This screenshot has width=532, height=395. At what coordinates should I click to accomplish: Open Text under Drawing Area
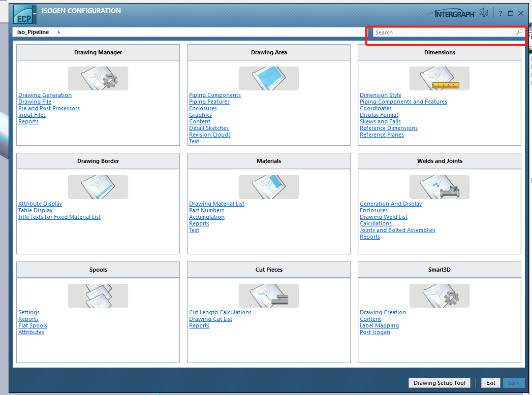pos(194,141)
